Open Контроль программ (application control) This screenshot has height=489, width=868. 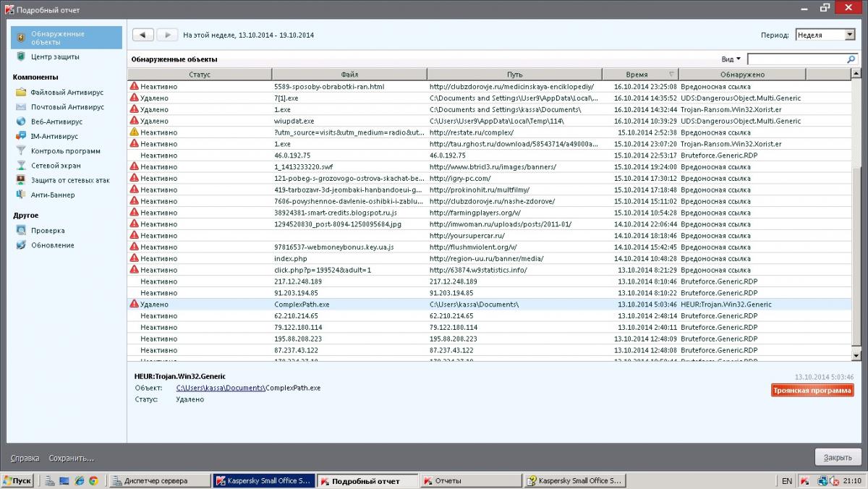65,151
